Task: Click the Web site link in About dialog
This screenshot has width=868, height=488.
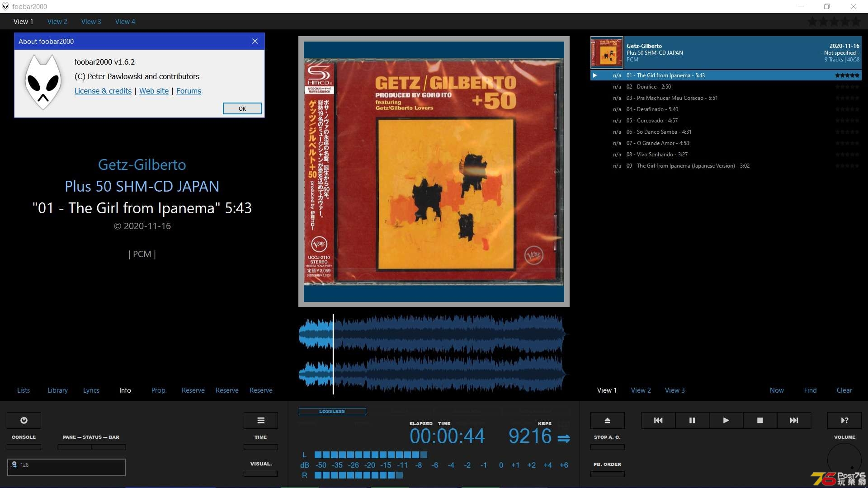Action: (154, 90)
